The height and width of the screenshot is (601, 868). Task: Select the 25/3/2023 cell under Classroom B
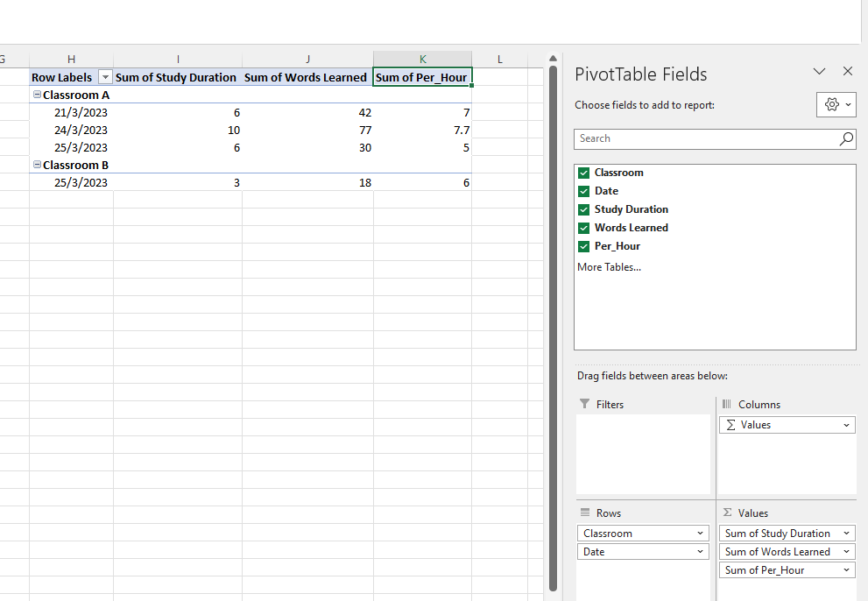pyautogui.click(x=72, y=182)
